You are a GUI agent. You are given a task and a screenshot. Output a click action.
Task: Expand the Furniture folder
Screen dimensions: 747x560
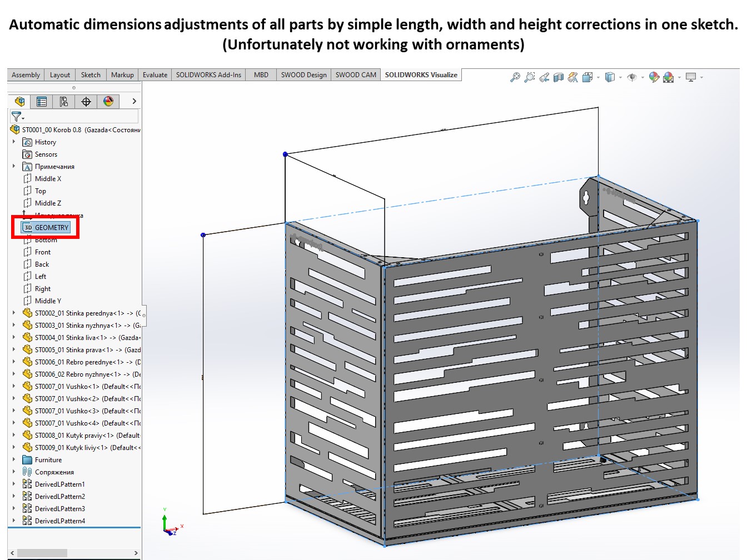14,460
